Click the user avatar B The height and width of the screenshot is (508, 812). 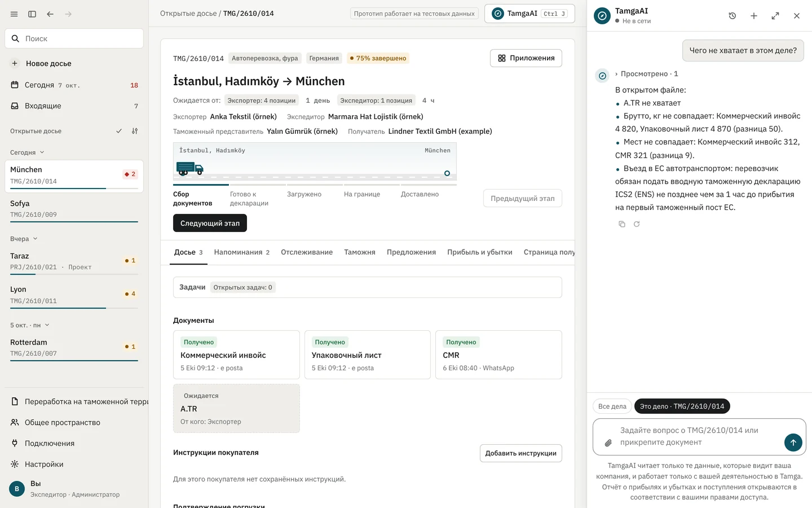point(17,489)
